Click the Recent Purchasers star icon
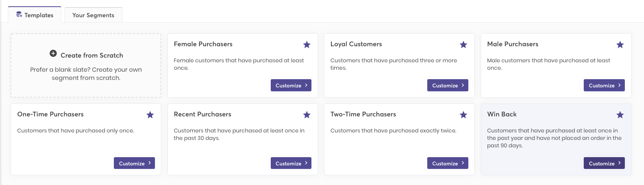Screen dimensions: 644x185 (x=307, y=115)
